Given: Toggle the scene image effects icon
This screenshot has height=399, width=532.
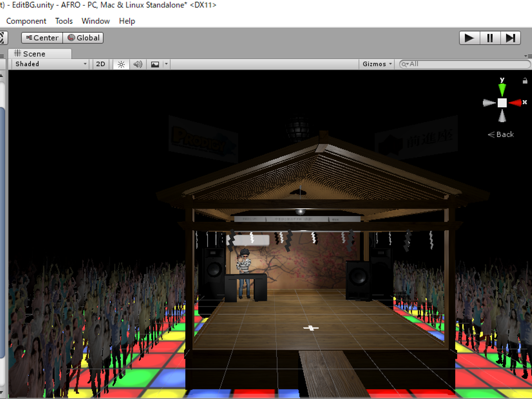Looking at the screenshot, I should 155,64.
